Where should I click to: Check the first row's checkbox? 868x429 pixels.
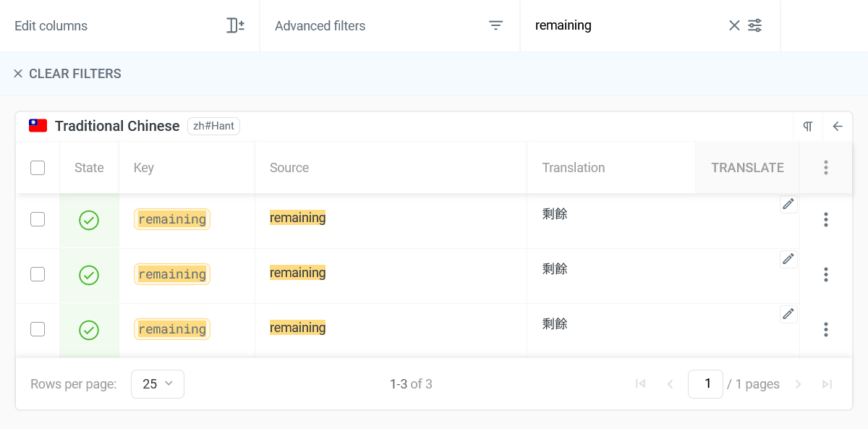pos(38,219)
